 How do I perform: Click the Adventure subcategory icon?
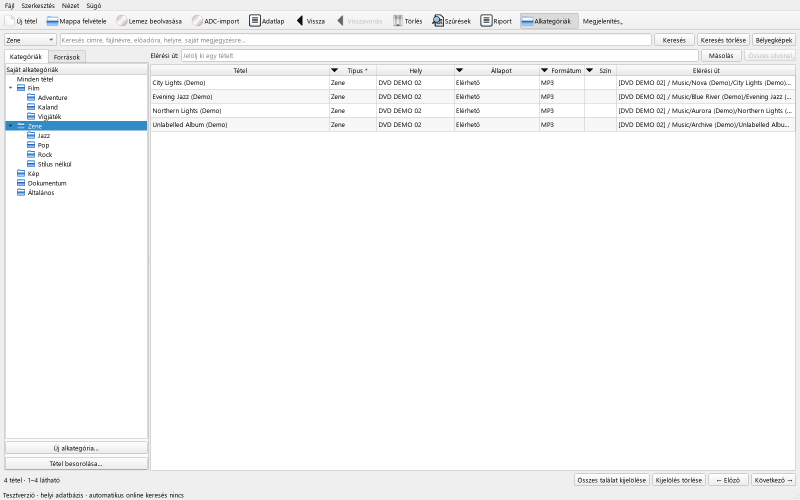(31, 97)
